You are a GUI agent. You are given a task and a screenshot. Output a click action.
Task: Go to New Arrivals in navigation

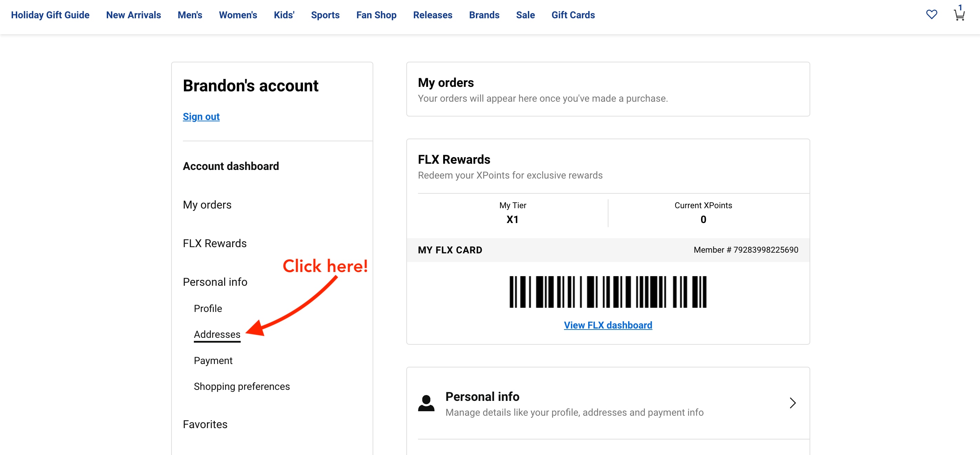(134, 15)
